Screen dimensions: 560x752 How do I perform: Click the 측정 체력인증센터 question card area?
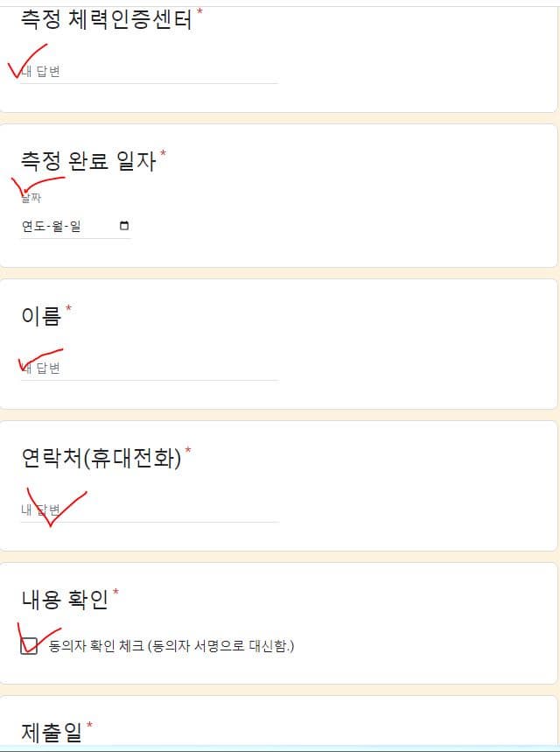(280, 53)
